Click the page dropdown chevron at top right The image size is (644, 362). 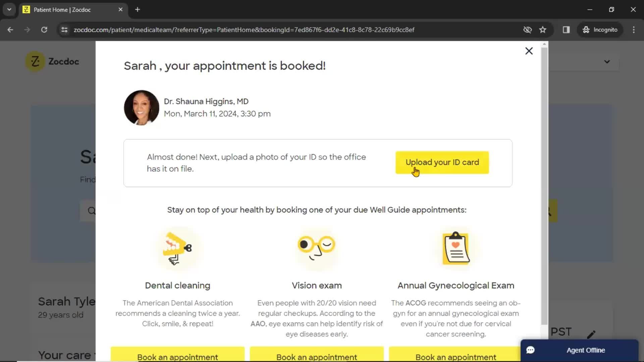click(607, 61)
